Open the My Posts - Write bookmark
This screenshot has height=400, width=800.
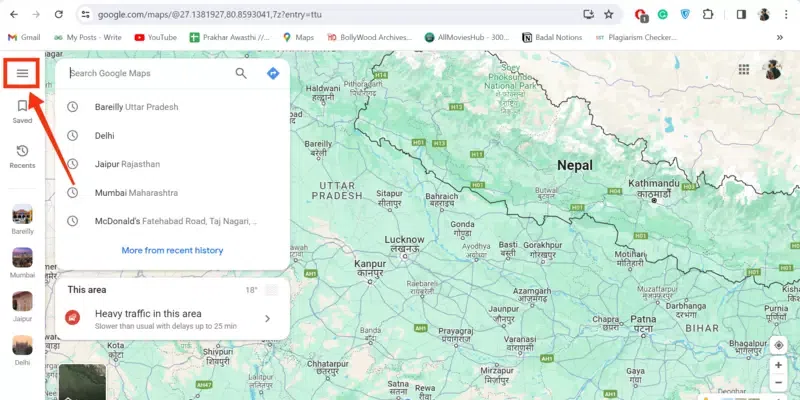(87, 37)
